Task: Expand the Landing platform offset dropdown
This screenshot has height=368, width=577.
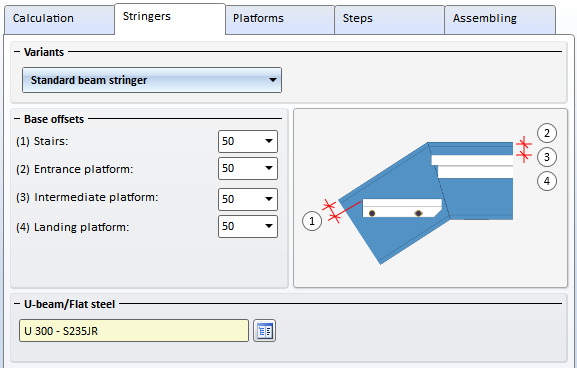Action: 269,226
